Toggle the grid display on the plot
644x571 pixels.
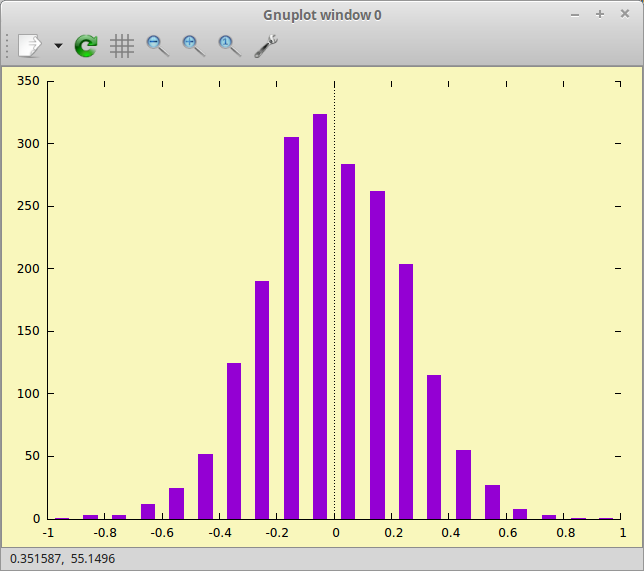click(x=122, y=45)
